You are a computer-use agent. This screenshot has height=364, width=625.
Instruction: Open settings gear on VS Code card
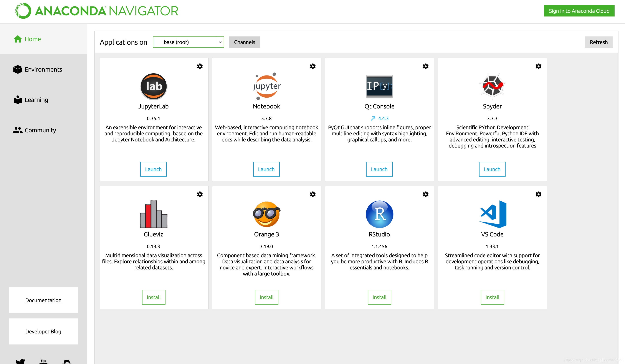click(538, 194)
